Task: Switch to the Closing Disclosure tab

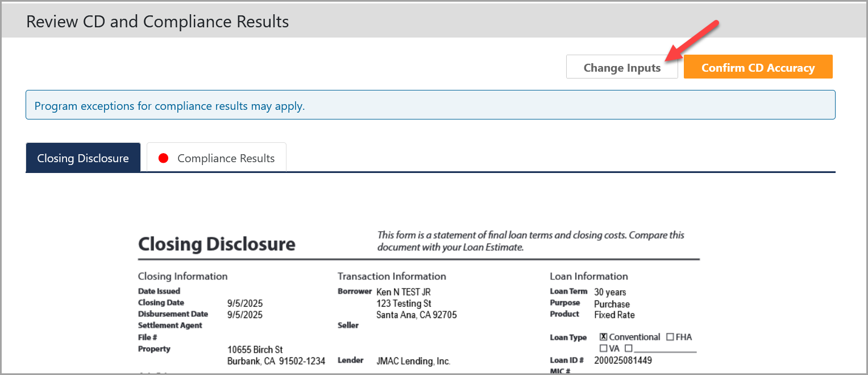Action: [x=83, y=158]
